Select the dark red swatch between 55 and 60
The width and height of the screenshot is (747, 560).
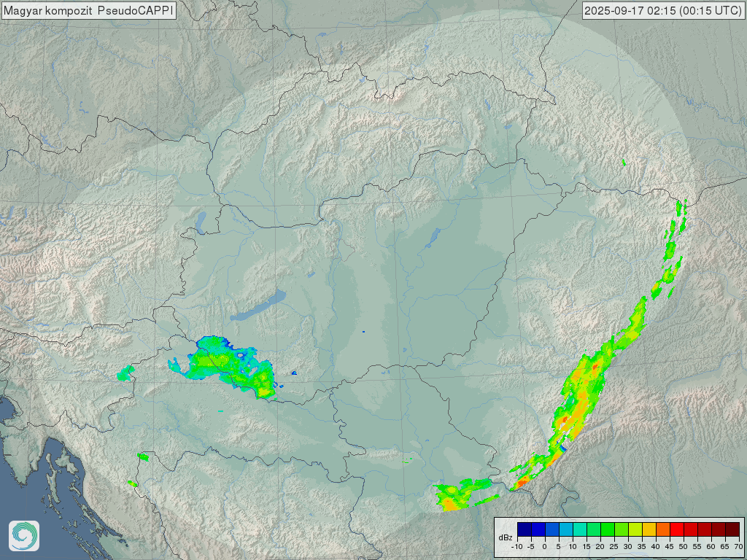pos(705,529)
